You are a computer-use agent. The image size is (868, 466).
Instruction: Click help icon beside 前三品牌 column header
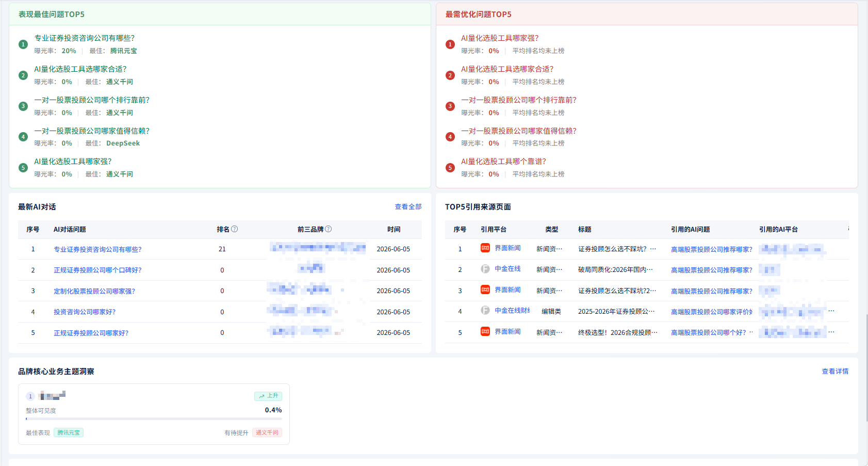click(329, 229)
